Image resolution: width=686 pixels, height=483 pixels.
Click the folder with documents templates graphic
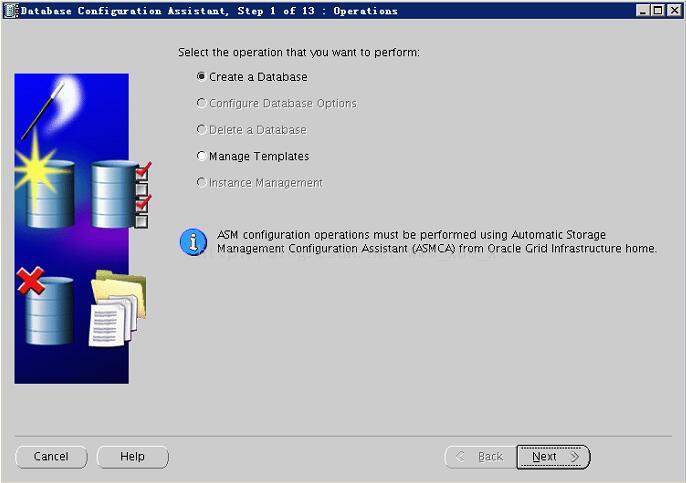point(117,308)
